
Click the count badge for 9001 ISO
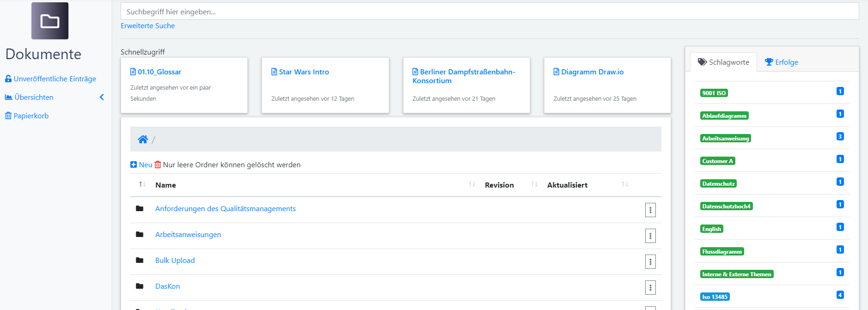(840, 91)
